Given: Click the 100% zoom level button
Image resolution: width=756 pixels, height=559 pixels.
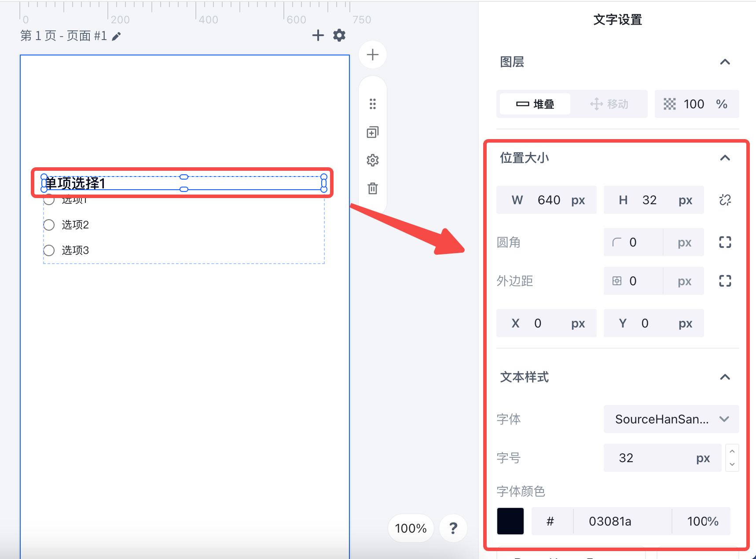Looking at the screenshot, I should coord(411,528).
